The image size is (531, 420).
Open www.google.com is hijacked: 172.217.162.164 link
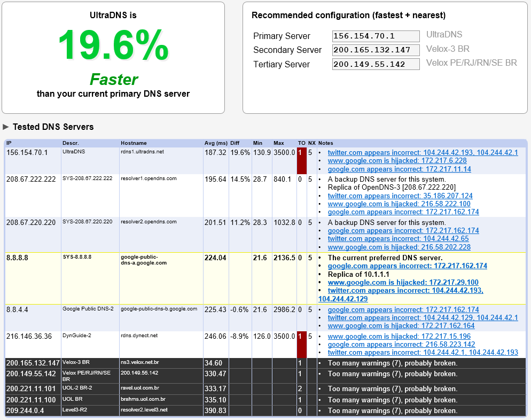point(401,326)
